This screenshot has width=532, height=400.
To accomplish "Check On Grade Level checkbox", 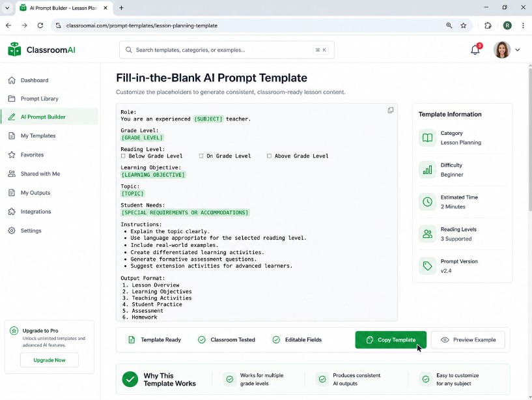I will pos(201,156).
